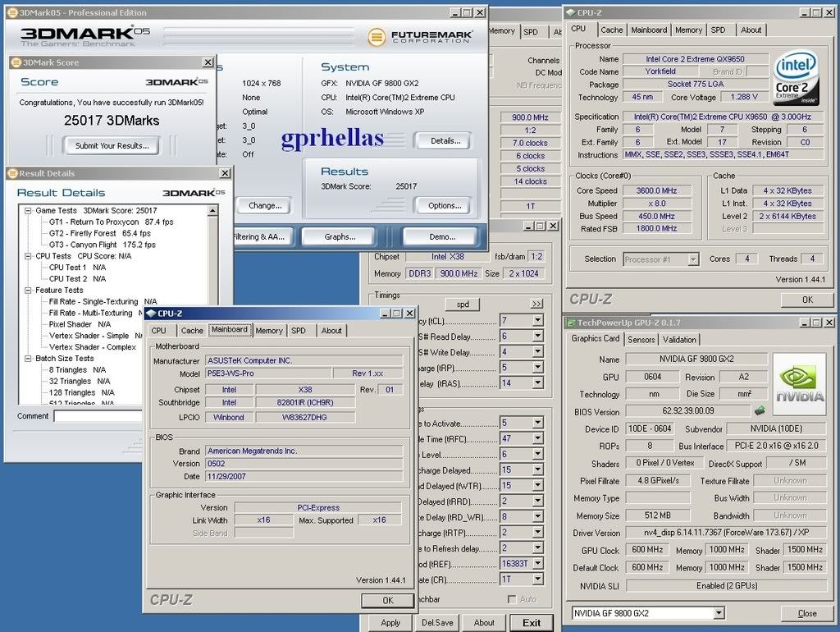
Task: Switch to the Sensors tab in GPU-Z
Action: click(x=641, y=339)
